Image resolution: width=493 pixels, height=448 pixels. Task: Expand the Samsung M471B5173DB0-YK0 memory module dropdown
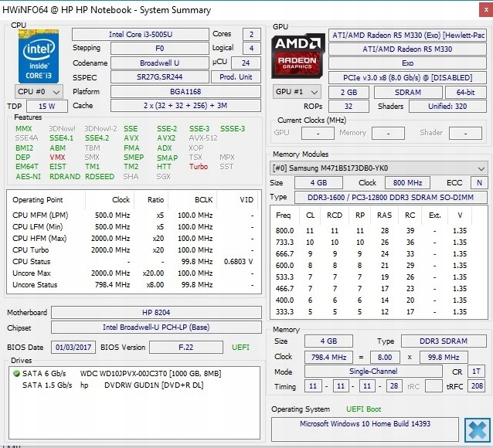(x=378, y=168)
